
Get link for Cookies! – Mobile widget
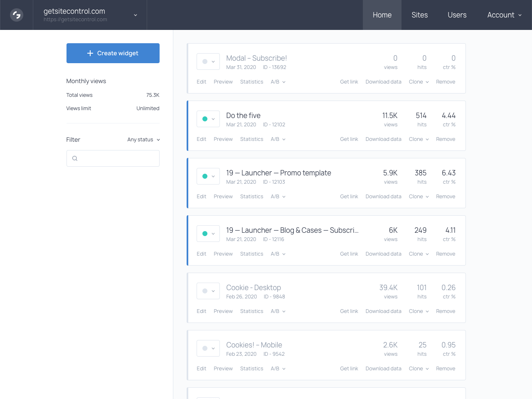click(x=349, y=369)
